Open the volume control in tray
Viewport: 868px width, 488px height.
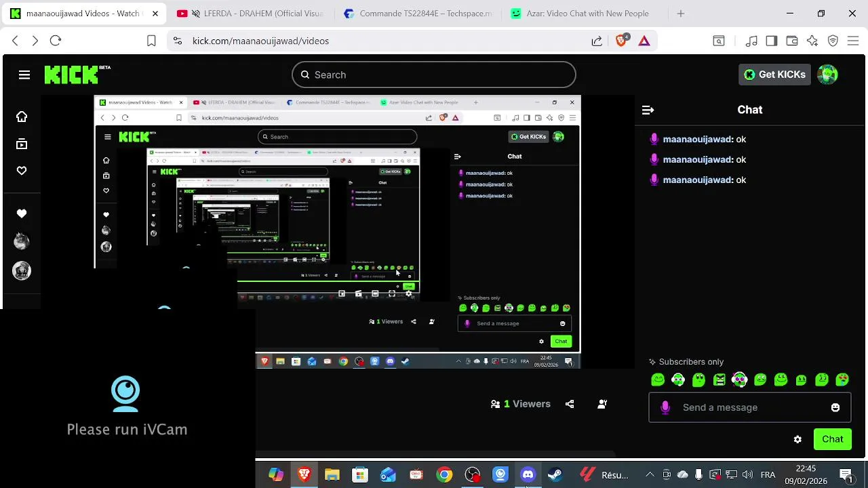point(748,474)
